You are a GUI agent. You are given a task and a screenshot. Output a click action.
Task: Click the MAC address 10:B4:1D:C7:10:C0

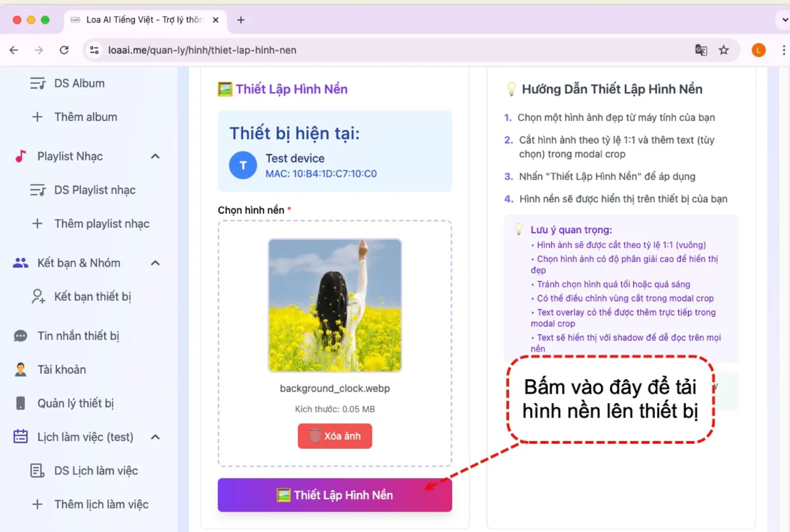point(321,174)
